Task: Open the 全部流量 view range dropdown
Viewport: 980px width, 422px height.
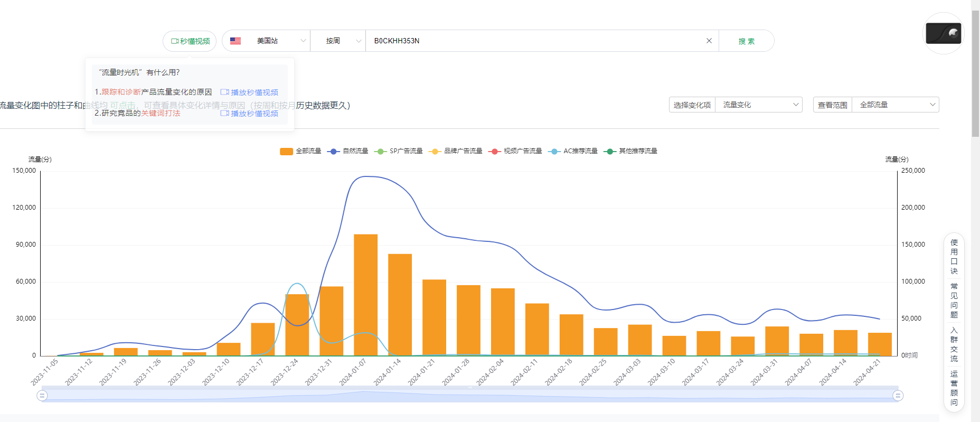Action: [896, 105]
